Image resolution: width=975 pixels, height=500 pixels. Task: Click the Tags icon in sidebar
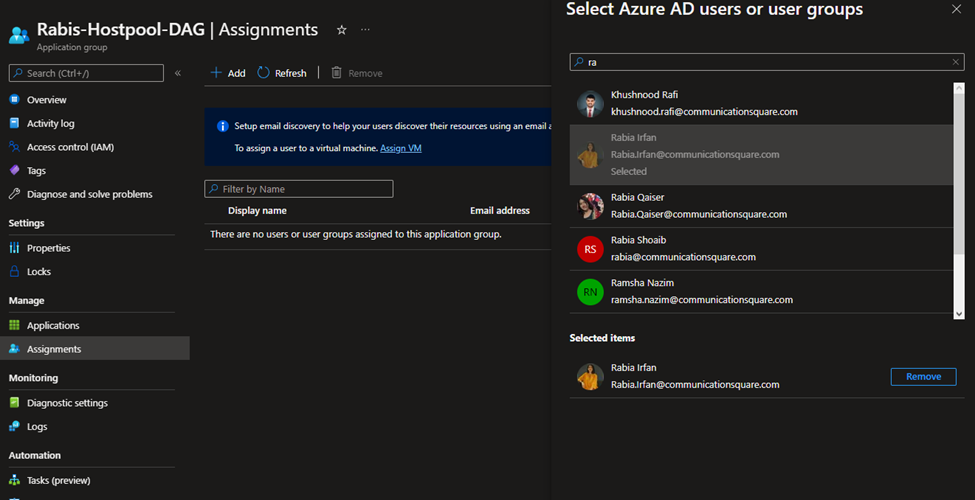[x=14, y=170]
